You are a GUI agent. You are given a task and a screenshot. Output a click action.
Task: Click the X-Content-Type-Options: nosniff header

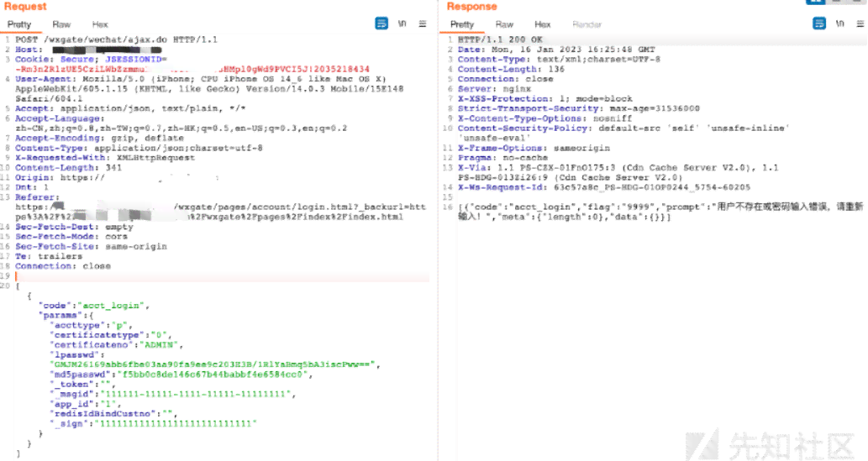click(x=545, y=119)
